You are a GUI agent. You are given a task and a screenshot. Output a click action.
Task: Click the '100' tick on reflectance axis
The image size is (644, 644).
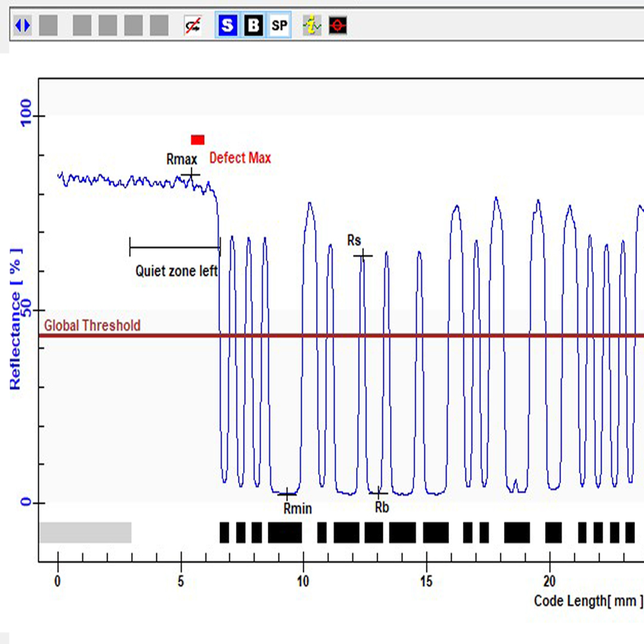pyautogui.click(x=26, y=113)
